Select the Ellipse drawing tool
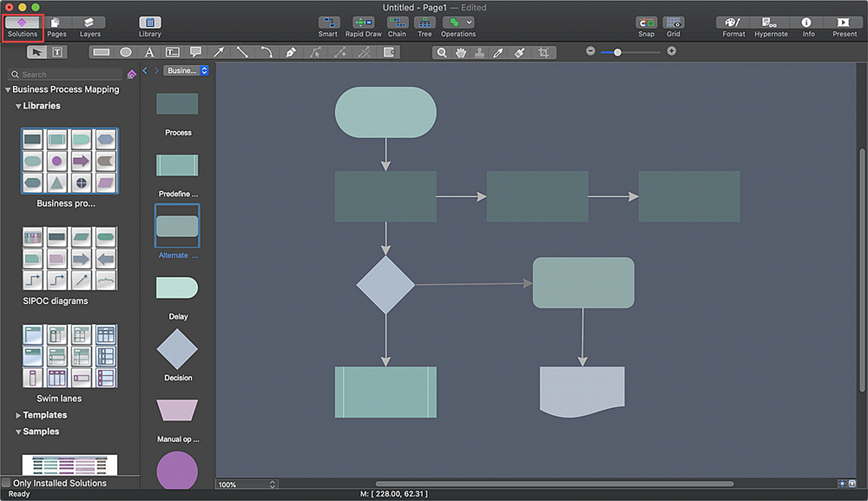868x501 pixels. (x=126, y=52)
